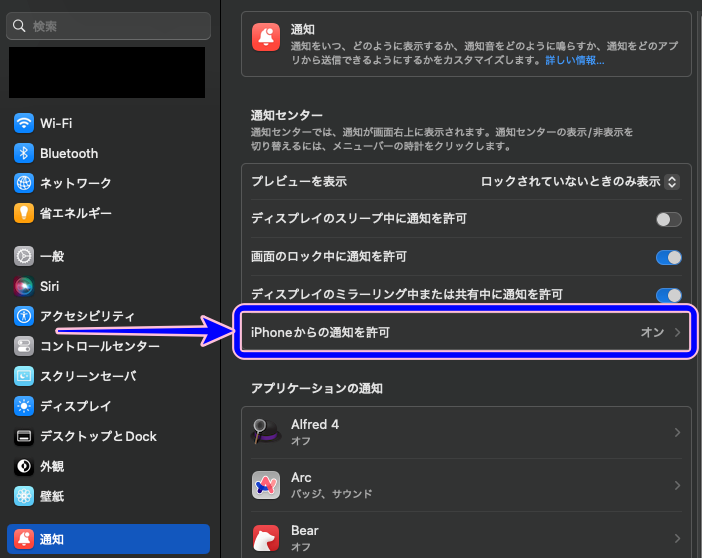Select Bluetooth in the sidebar

108,153
